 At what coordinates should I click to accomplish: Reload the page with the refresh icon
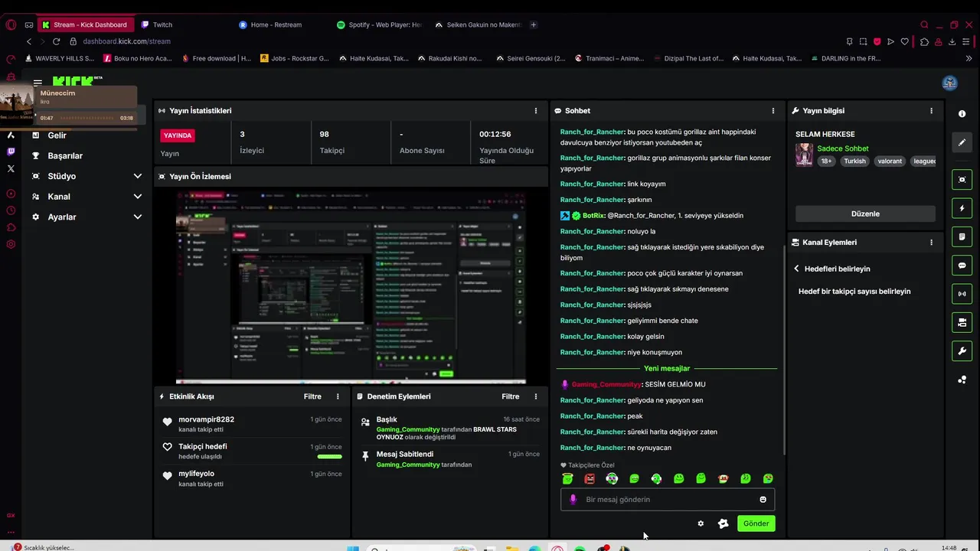[57, 41]
